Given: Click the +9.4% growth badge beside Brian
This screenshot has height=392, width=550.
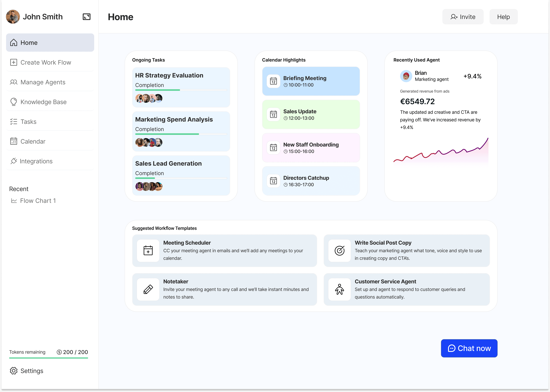Looking at the screenshot, I should (472, 76).
